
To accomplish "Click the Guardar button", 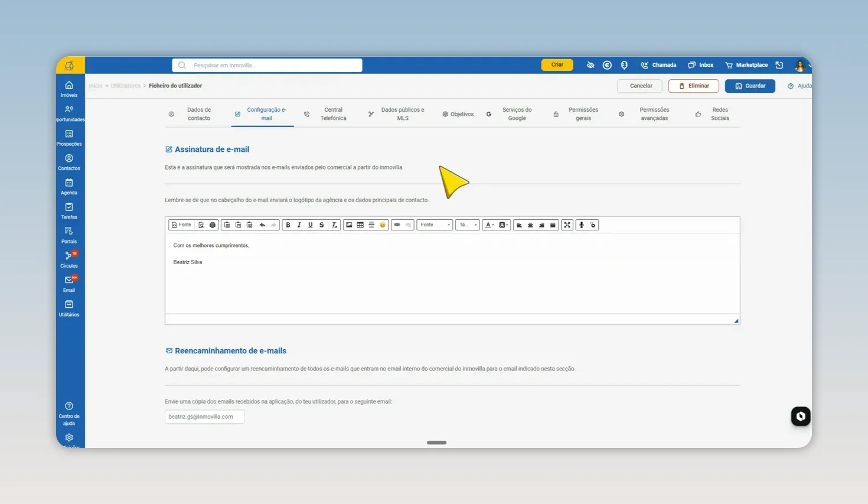I will [750, 86].
